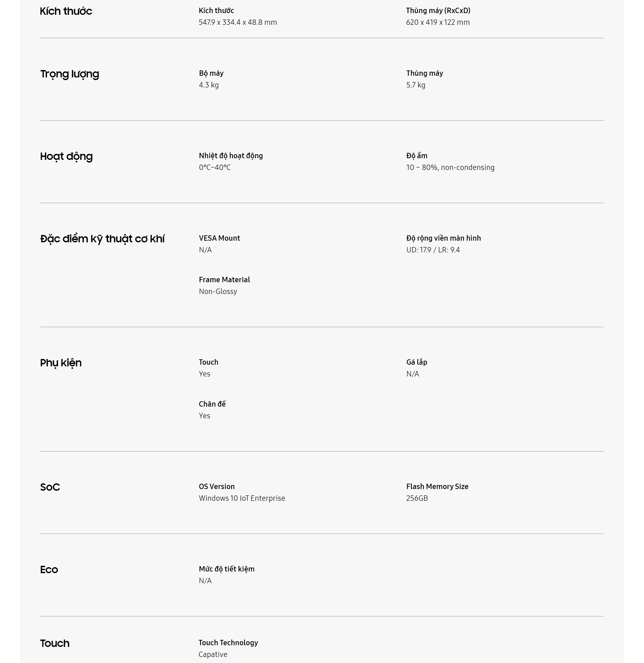Click the 5.7 kg package weight
This screenshot has height=663, width=644.
click(x=415, y=85)
